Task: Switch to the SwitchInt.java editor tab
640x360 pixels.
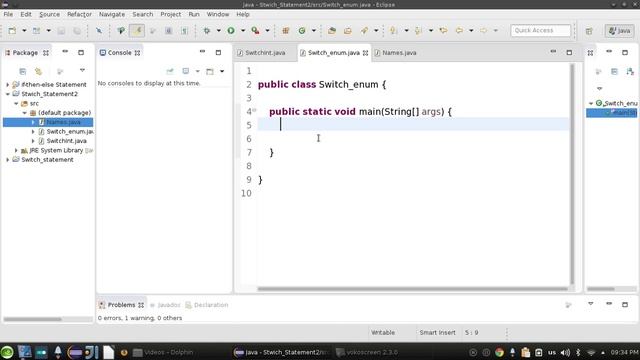Action: (x=262, y=53)
